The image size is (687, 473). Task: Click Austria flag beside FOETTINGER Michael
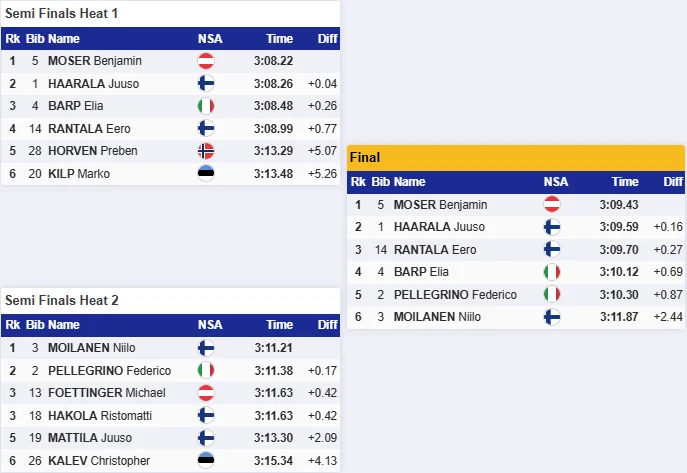[206, 393]
